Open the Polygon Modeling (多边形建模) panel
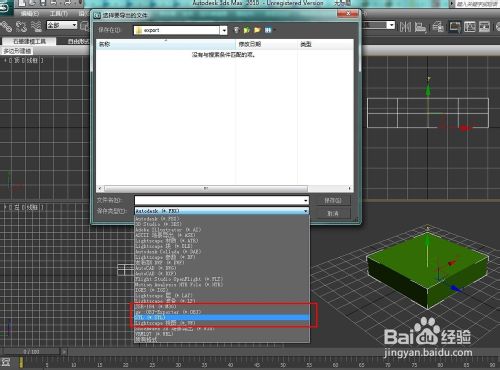The image size is (500, 370). tap(17, 51)
